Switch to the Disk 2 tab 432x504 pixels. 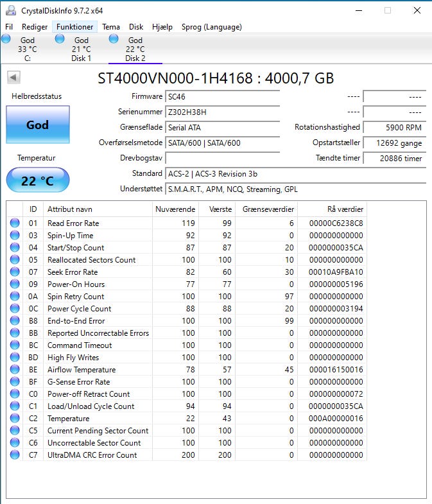tap(135, 49)
